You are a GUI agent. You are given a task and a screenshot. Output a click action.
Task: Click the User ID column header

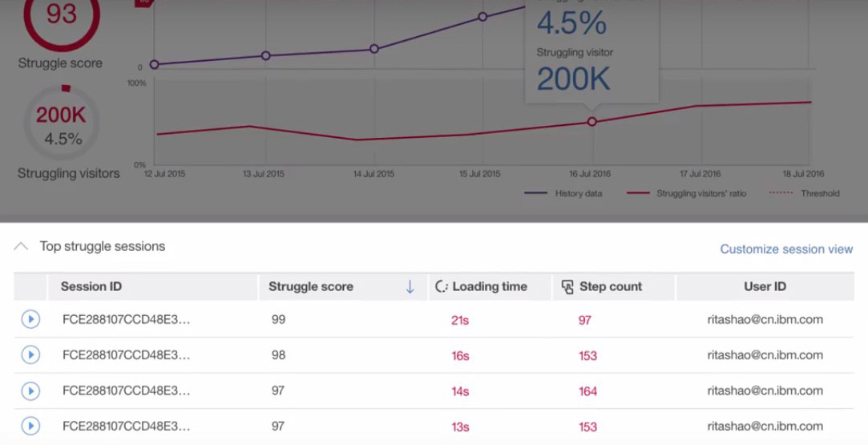coord(765,287)
